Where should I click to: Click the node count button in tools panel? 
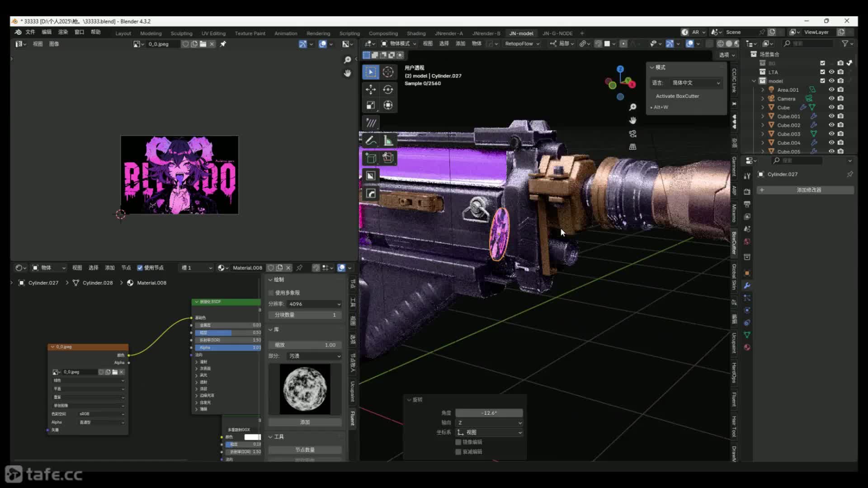coord(305,450)
